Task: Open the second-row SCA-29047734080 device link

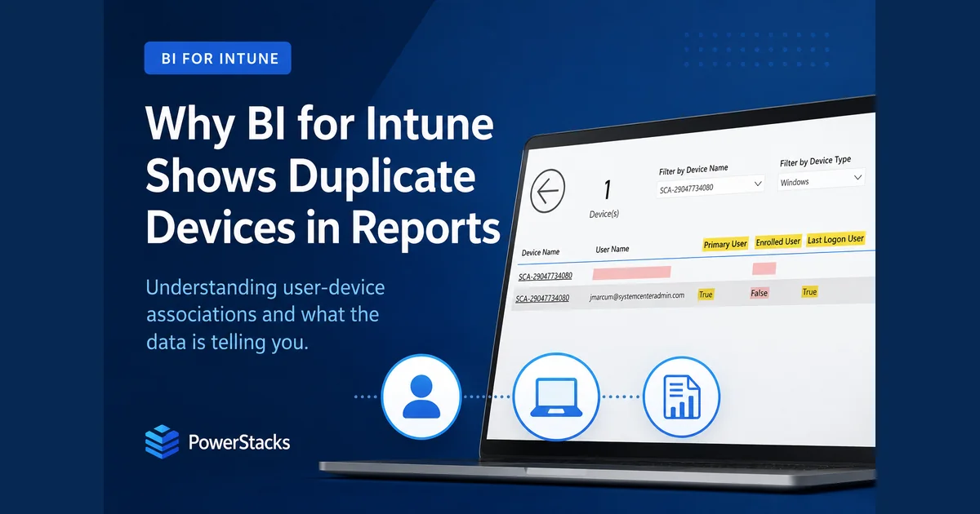Action: pos(542,299)
